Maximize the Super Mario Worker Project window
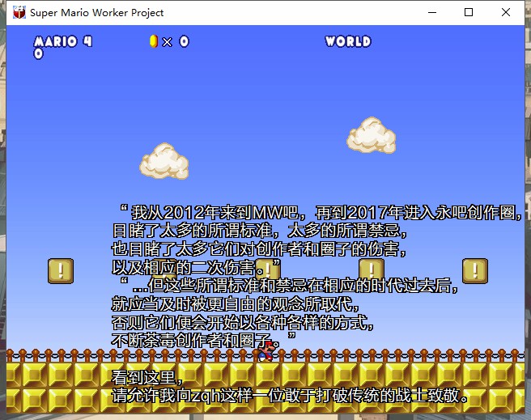 [x=469, y=12]
